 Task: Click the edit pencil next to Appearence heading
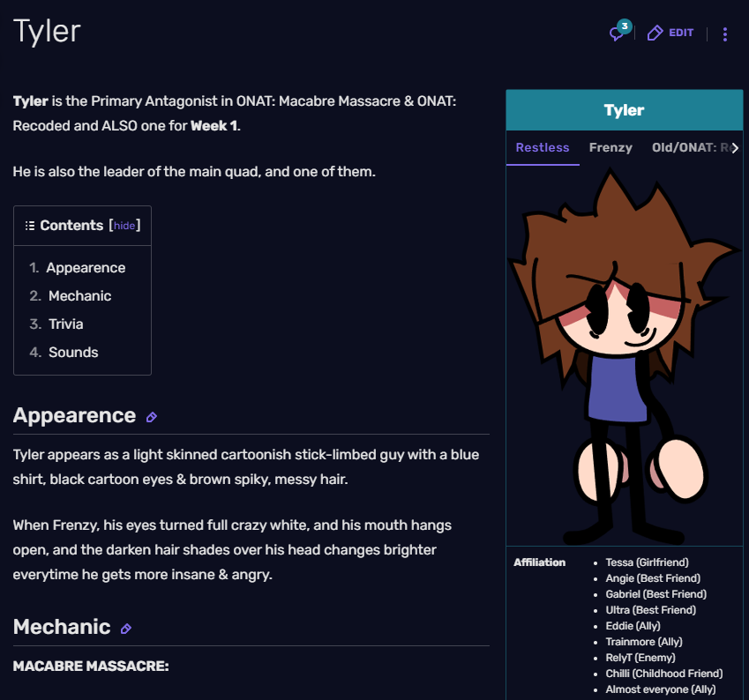(x=152, y=417)
